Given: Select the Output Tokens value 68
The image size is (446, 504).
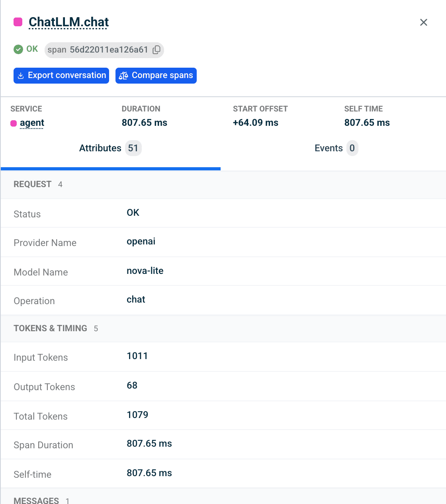Looking at the screenshot, I should point(132,386).
